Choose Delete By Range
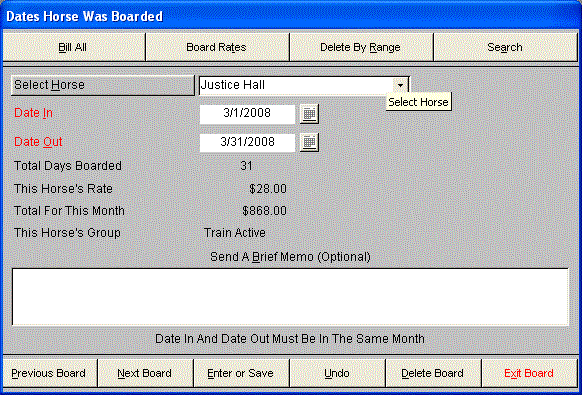 [361, 47]
